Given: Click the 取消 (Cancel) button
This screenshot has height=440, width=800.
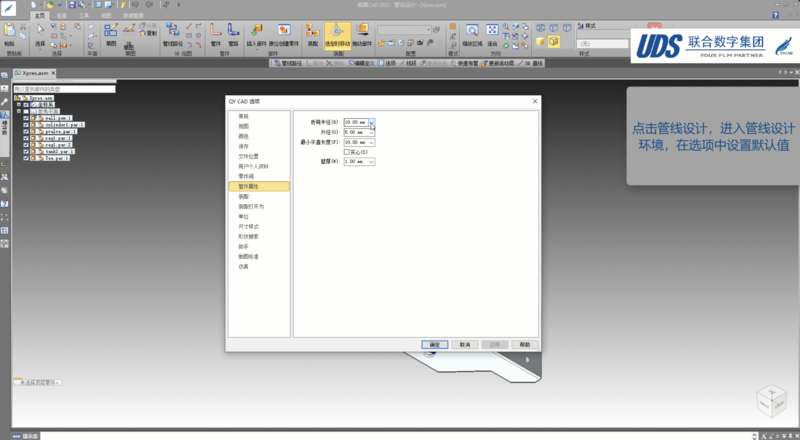Looking at the screenshot, I should pyautogui.click(x=464, y=344).
